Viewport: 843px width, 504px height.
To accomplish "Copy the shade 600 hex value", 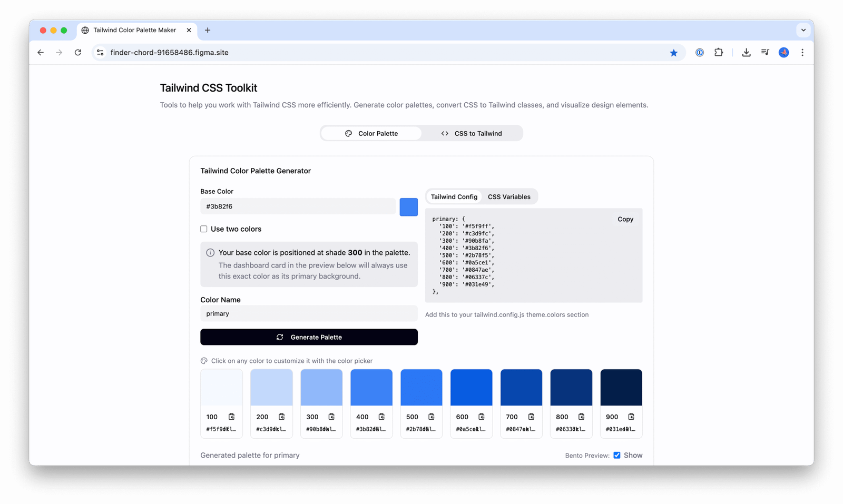I will (482, 417).
